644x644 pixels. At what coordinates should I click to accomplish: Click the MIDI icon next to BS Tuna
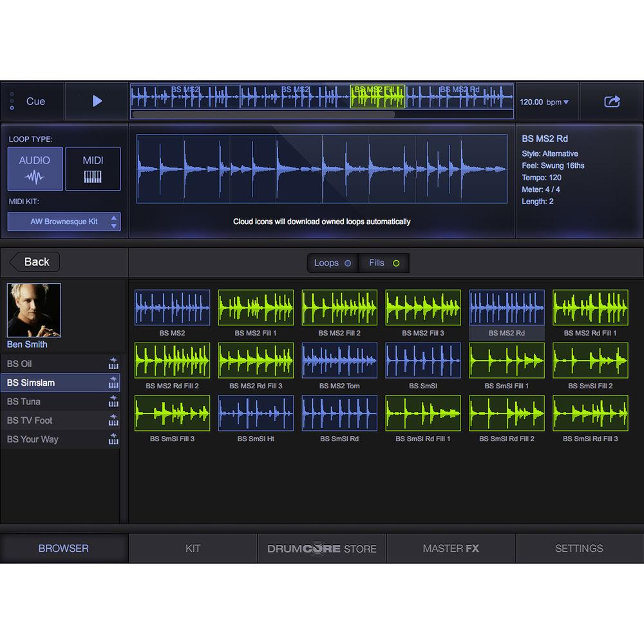tap(114, 401)
